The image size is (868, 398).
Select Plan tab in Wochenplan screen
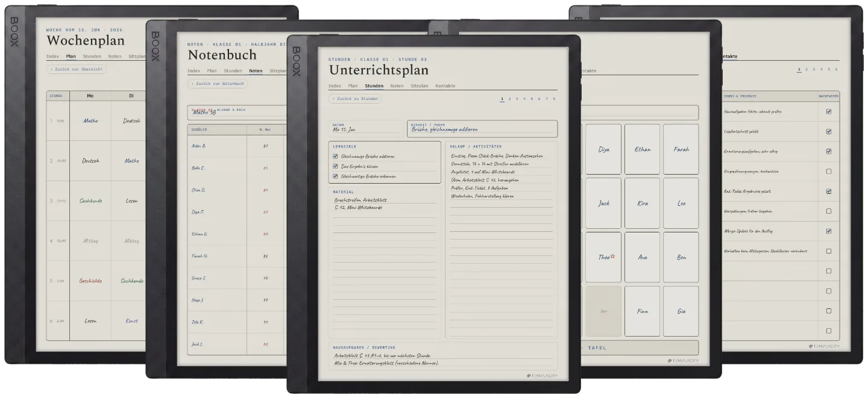coord(71,56)
